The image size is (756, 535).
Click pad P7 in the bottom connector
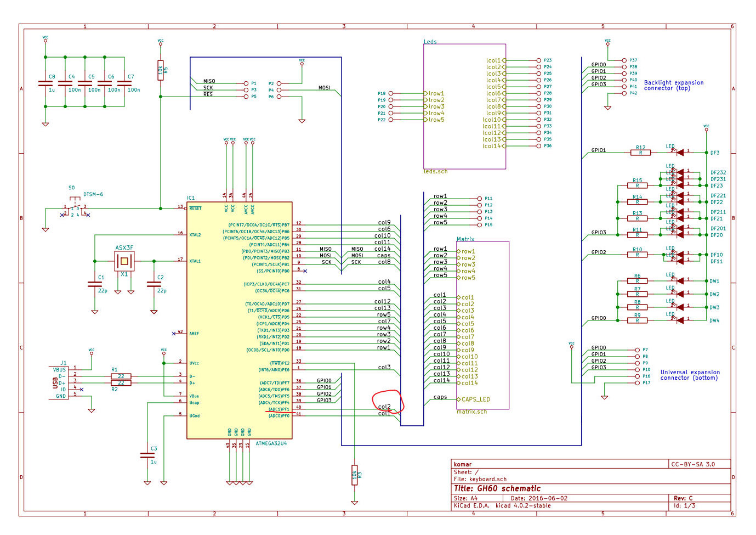coord(637,350)
